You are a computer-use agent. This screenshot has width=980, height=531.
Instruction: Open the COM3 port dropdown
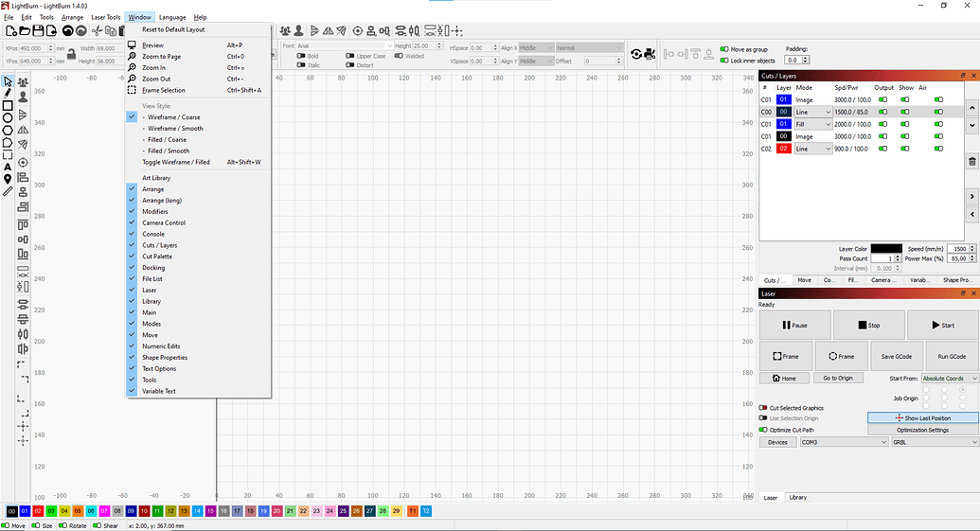pos(844,442)
